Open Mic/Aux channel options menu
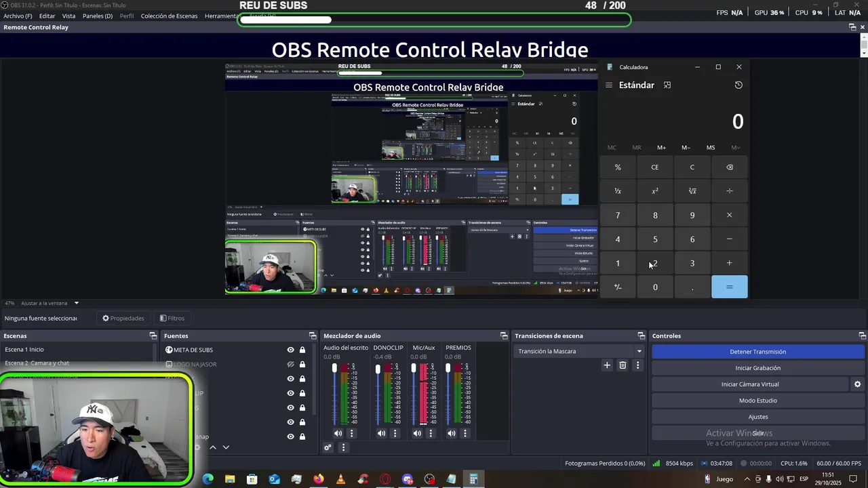The image size is (868, 488). [x=431, y=433]
